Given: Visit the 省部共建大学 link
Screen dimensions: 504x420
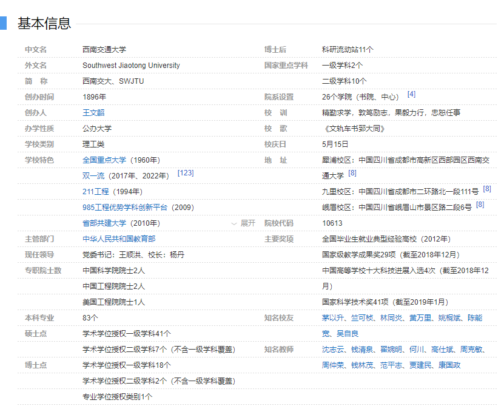Looking at the screenshot, I should click(104, 223).
